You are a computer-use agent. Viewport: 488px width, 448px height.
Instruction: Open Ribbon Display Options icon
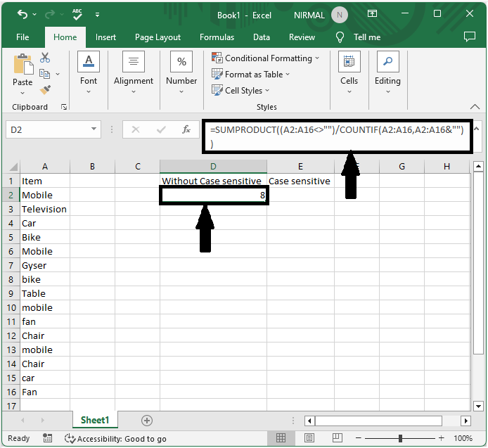point(372,13)
